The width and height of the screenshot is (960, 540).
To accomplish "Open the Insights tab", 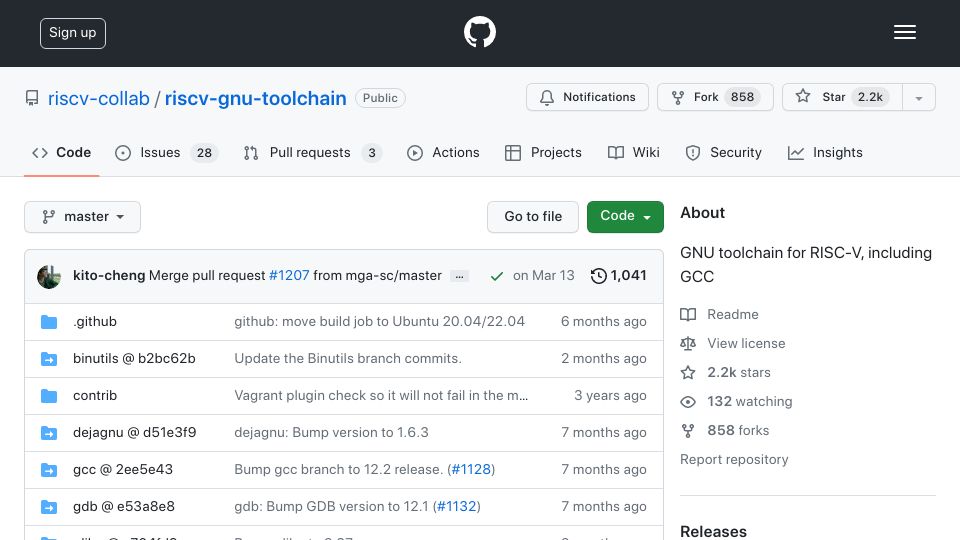I will [825, 152].
